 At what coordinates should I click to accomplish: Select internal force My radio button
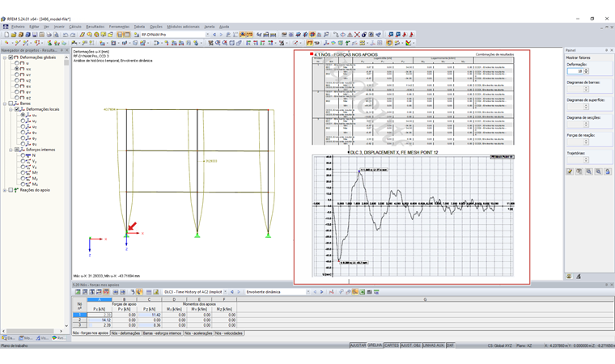23,179
